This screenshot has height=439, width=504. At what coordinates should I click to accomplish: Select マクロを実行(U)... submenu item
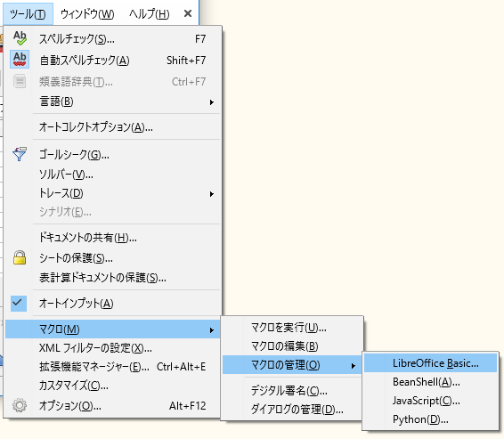(x=292, y=328)
